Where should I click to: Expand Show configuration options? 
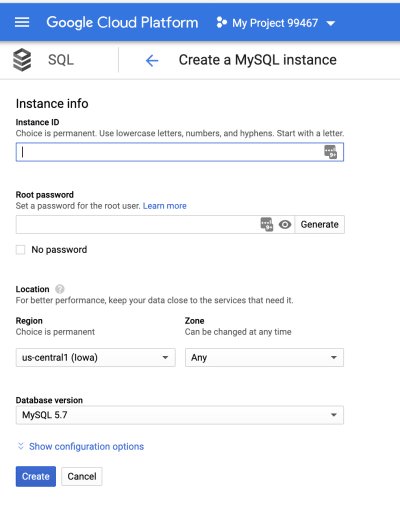pyautogui.click(x=86, y=446)
